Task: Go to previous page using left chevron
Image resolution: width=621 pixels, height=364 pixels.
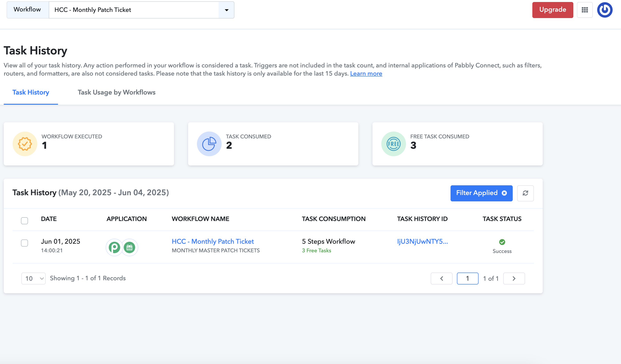Action: pos(441,278)
